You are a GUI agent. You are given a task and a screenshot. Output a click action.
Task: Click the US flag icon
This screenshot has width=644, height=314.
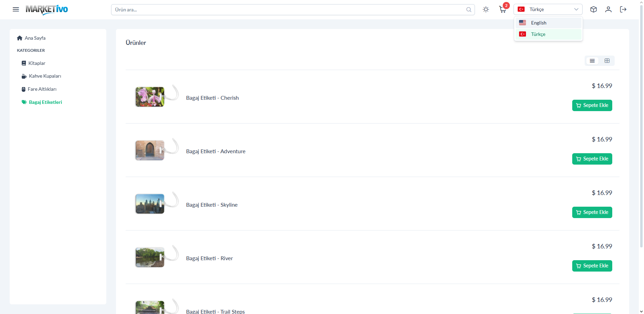(523, 23)
